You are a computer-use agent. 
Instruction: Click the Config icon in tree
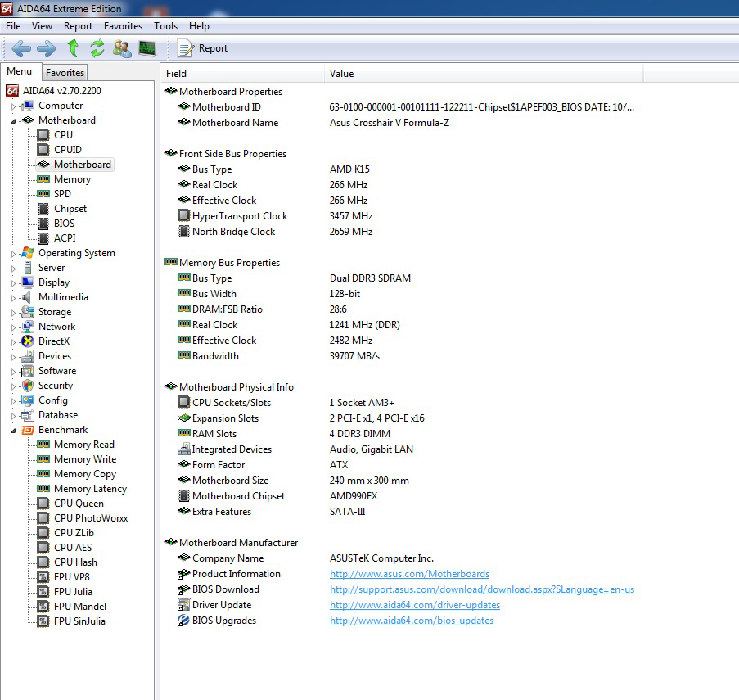tap(28, 400)
